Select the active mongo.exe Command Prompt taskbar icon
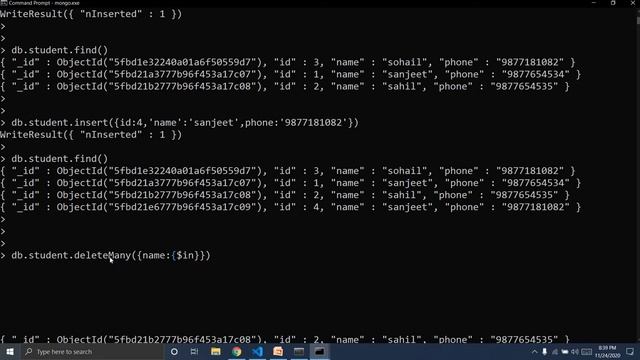 [x=320, y=351]
